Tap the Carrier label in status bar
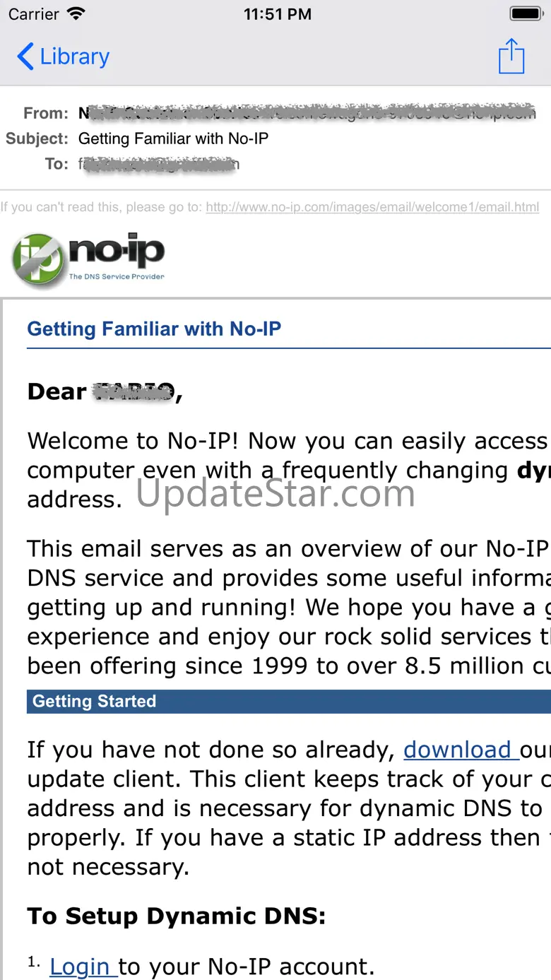 33,13
